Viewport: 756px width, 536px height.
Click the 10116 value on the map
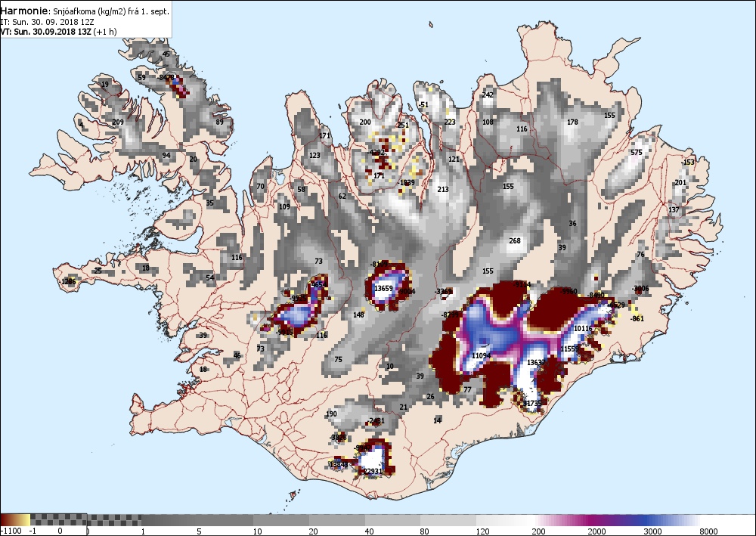tap(583, 328)
